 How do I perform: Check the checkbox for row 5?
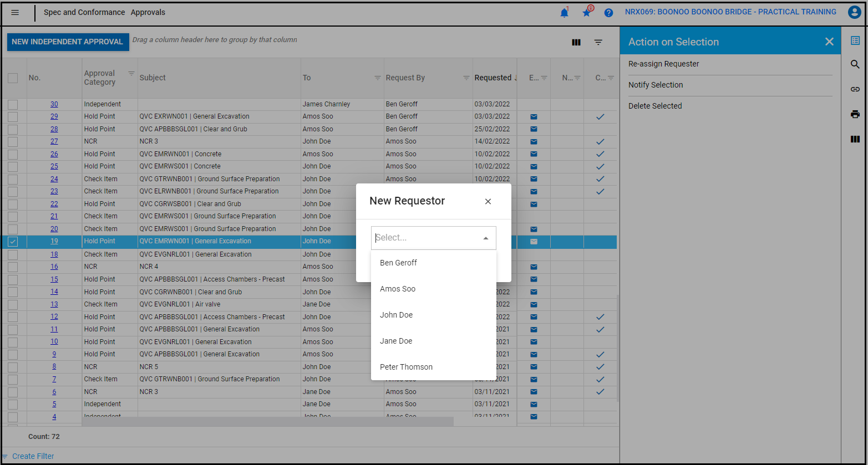coord(13,405)
